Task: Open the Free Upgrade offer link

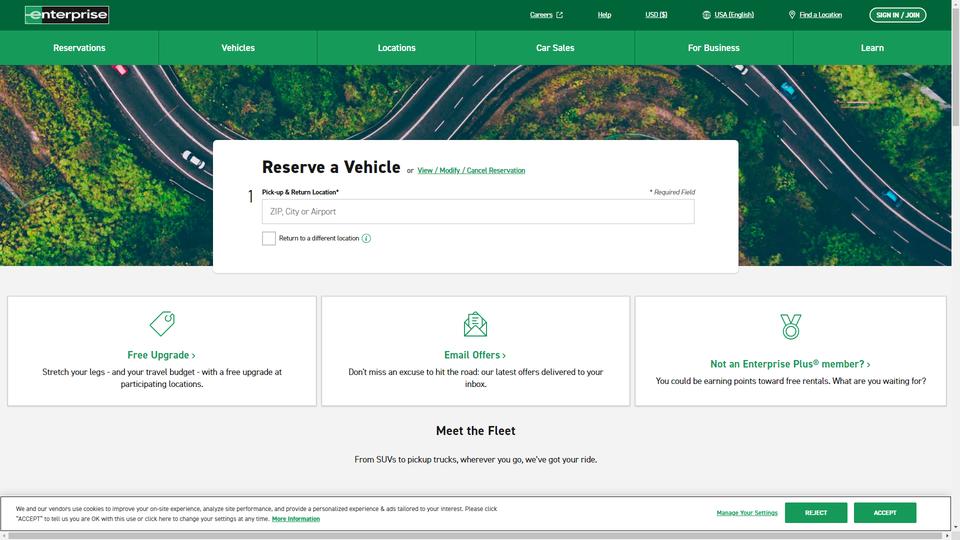Action: [162, 355]
